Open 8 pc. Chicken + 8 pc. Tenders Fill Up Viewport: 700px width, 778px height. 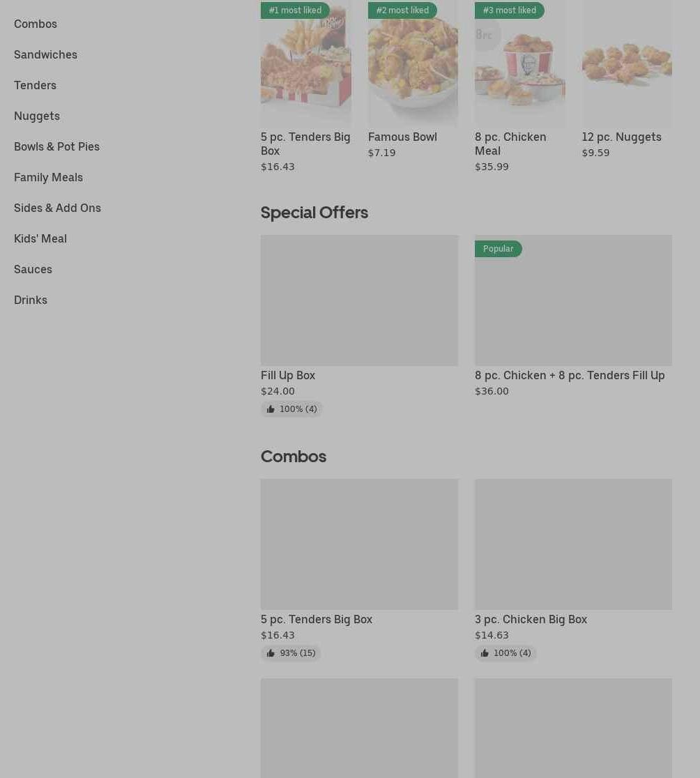(570, 375)
